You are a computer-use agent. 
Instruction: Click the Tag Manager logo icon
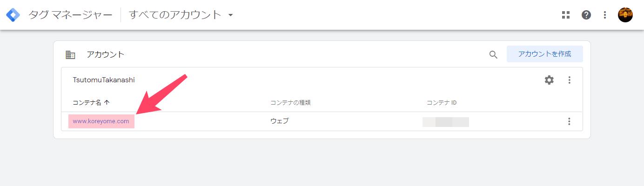(x=13, y=15)
